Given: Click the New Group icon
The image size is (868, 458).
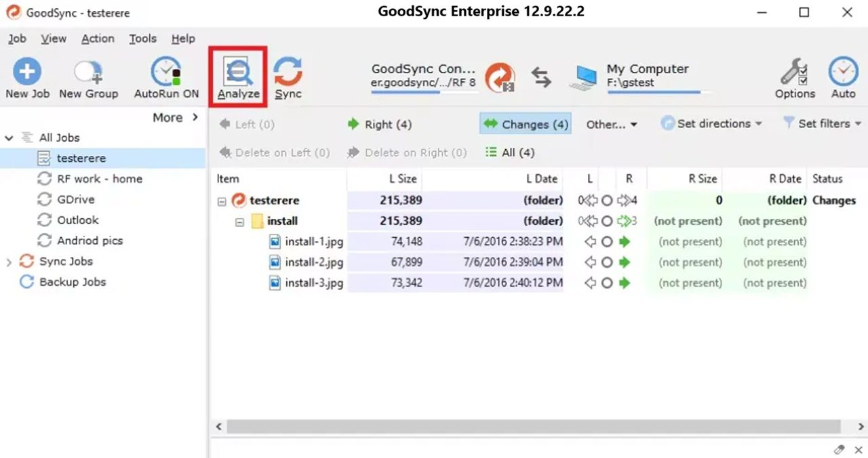Looking at the screenshot, I should (x=88, y=72).
